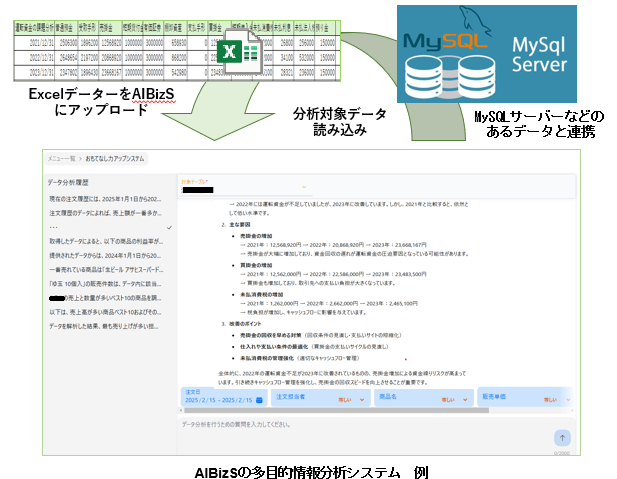Open history item about 「ゆ玉 10個入」
Viewport: 617px width, 479px height.
pos(105,284)
